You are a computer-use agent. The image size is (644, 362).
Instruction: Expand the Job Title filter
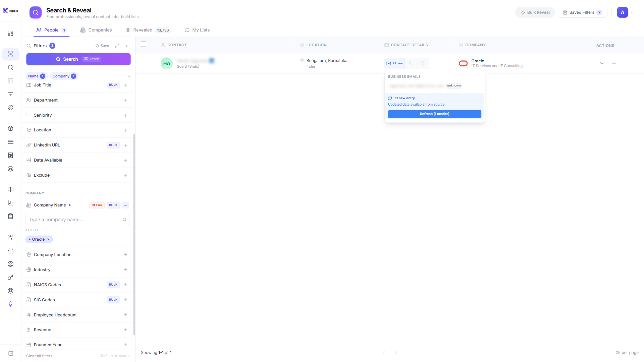point(125,85)
